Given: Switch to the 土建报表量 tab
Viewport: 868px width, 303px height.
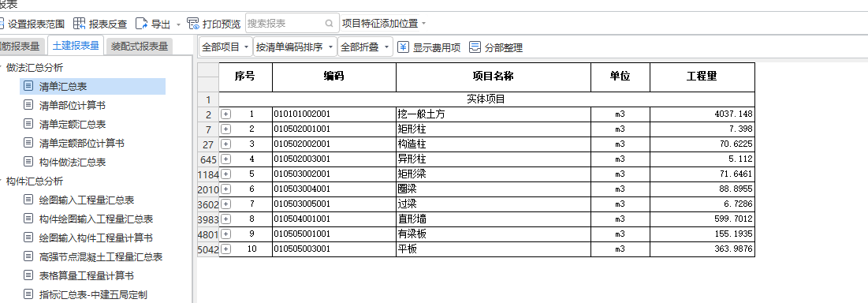Looking at the screenshot, I should pos(76,46).
